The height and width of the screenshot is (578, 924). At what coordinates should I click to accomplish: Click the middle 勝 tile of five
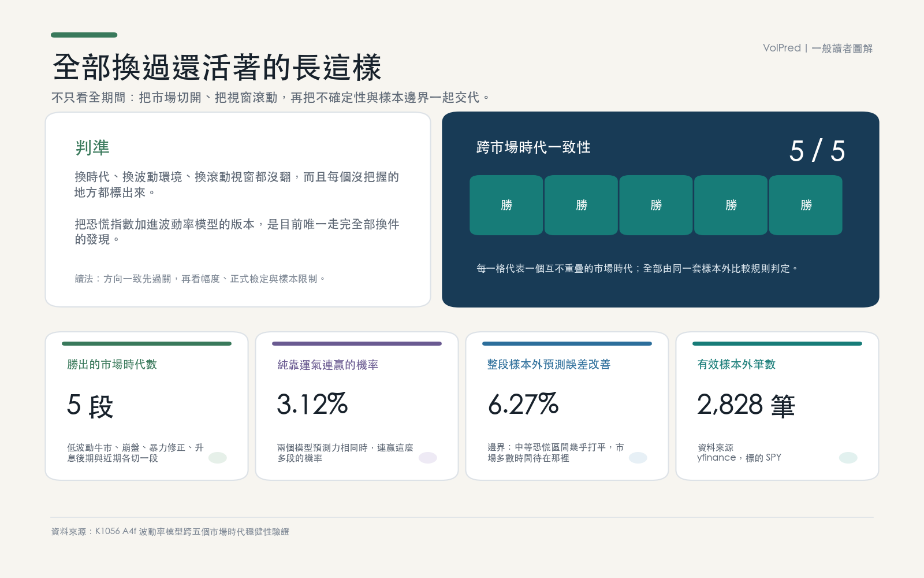(656, 205)
